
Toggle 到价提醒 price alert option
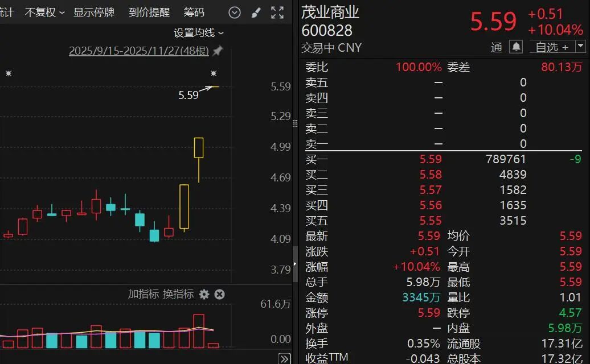point(149,12)
